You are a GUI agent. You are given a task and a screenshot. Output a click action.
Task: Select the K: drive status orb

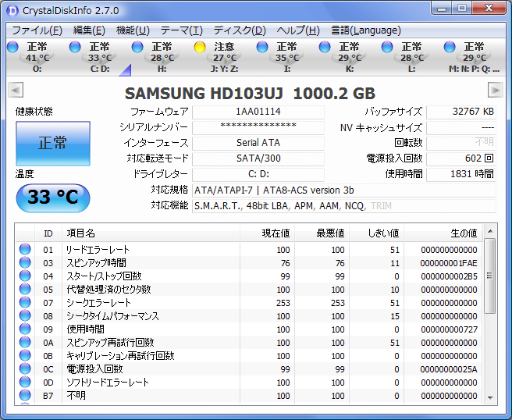[x=324, y=47]
